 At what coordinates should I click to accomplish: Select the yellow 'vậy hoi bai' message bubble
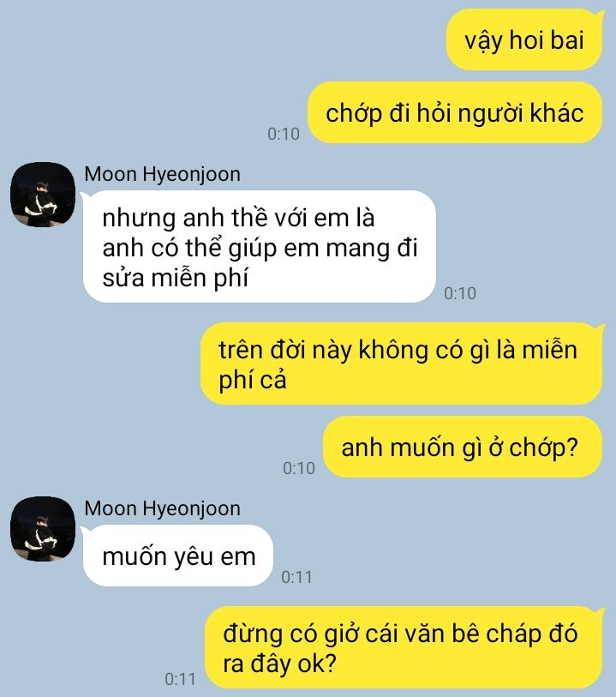click(x=524, y=40)
